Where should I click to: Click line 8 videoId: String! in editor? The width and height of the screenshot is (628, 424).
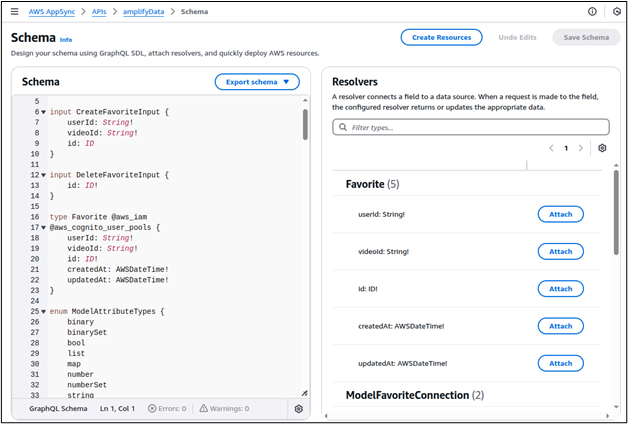point(103,133)
